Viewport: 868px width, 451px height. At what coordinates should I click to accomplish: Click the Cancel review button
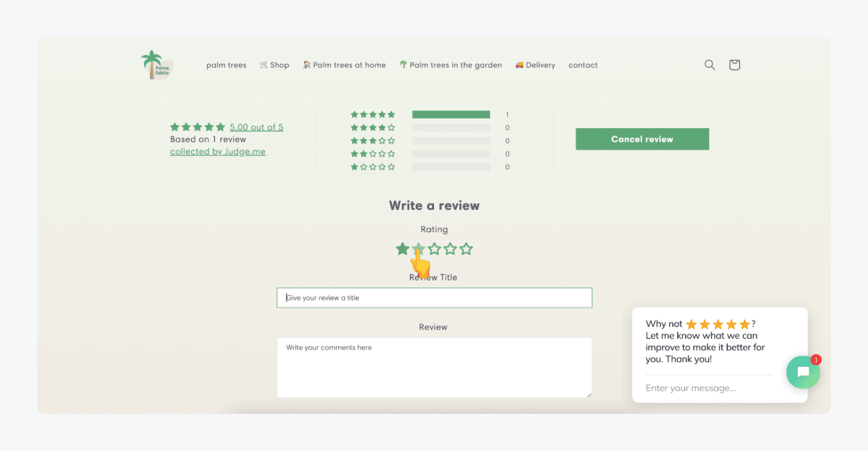(642, 139)
